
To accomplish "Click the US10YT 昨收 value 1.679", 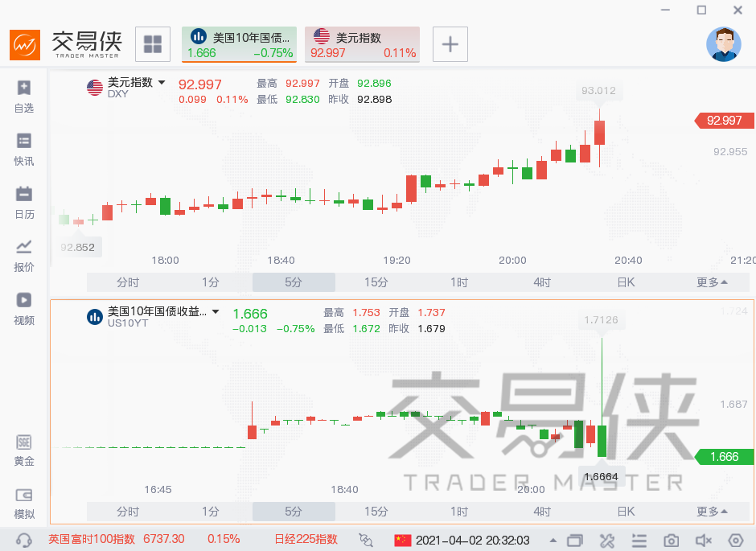I will 431,329.
